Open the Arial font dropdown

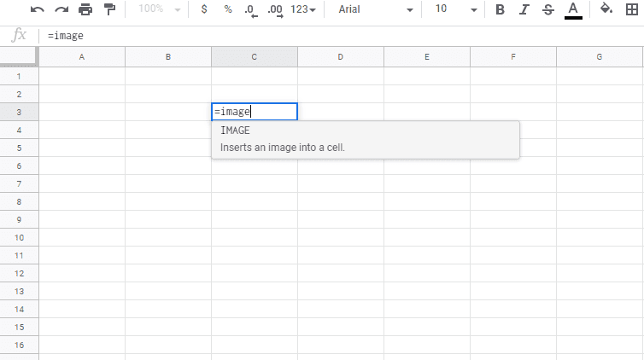pyautogui.click(x=375, y=9)
